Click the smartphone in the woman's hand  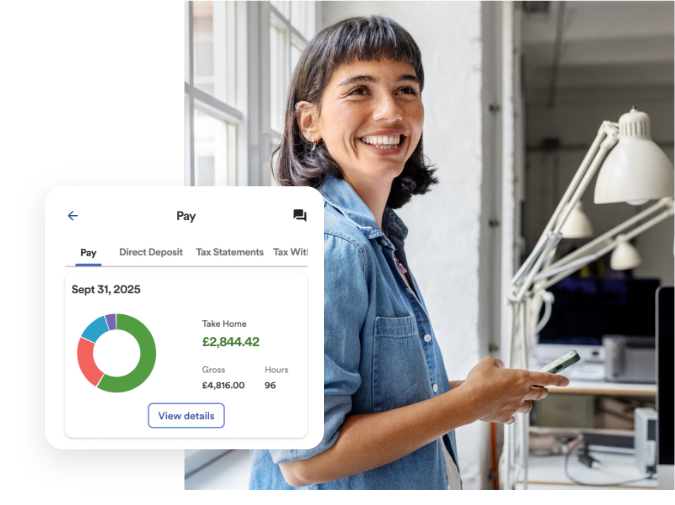pyautogui.click(x=562, y=362)
